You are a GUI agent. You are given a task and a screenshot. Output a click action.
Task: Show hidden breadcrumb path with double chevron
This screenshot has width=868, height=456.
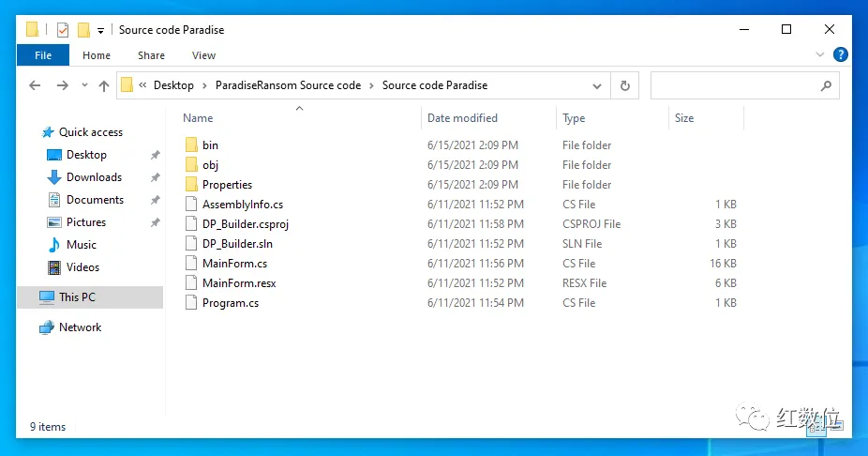pos(142,85)
